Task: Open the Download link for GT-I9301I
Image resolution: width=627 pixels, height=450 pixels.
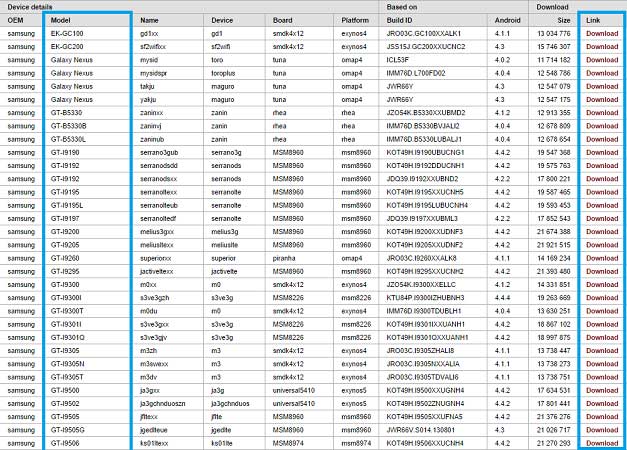Action: (602, 324)
